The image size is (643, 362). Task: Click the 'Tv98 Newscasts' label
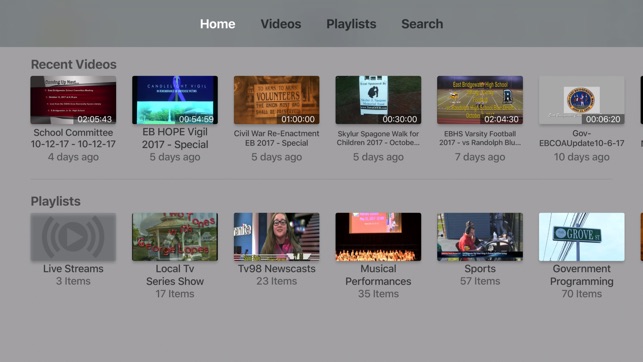point(276,269)
